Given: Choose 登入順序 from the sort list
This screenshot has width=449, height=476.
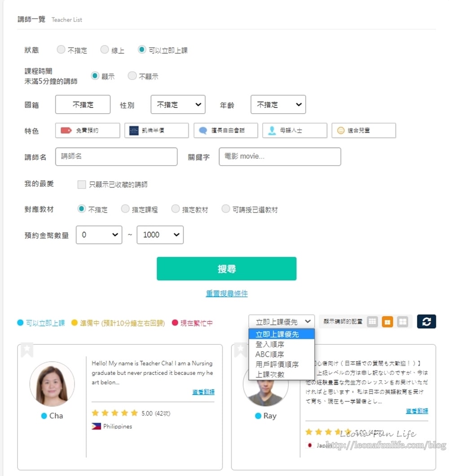Looking at the screenshot, I should pyautogui.click(x=270, y=344).
